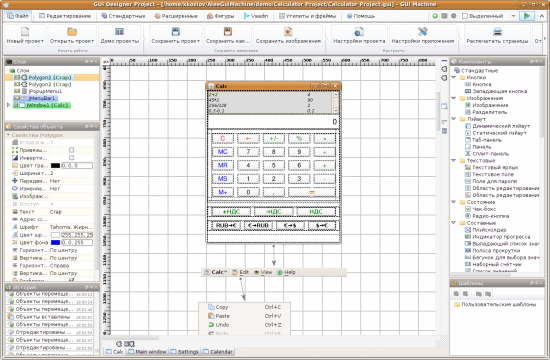The height and width of the screenshot is (360, 550).
Task: Collapse the Состояния folder
Action: [454, 202]
